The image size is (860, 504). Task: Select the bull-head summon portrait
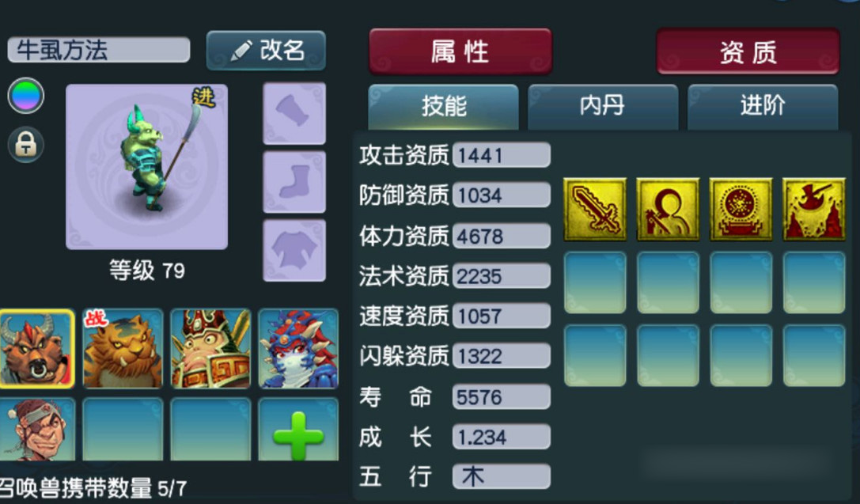click(x=36, y=349)
